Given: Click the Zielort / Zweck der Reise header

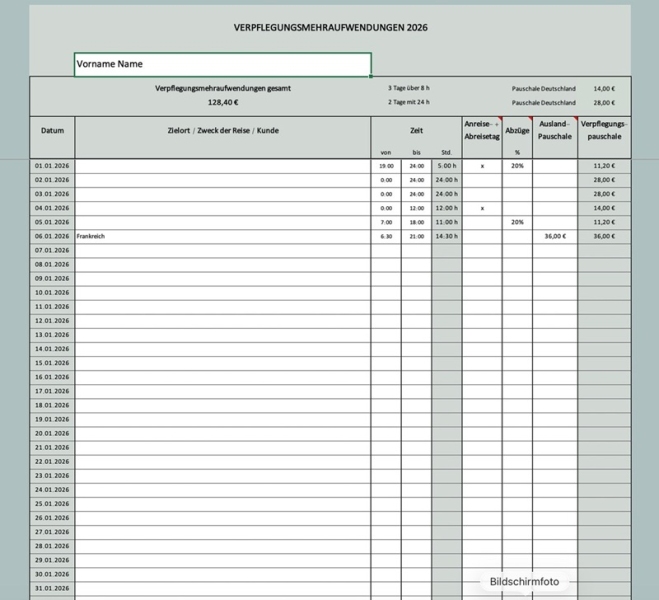Looking at the screenshot, I should click(x=222, y=130).
